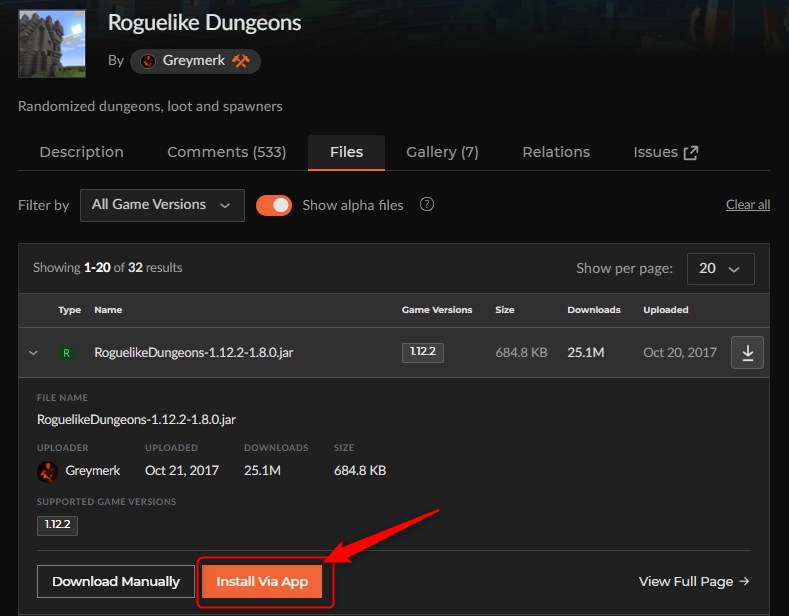Click the help question mark icon
Screen dimensions: 789x616
tap(427, 204)
